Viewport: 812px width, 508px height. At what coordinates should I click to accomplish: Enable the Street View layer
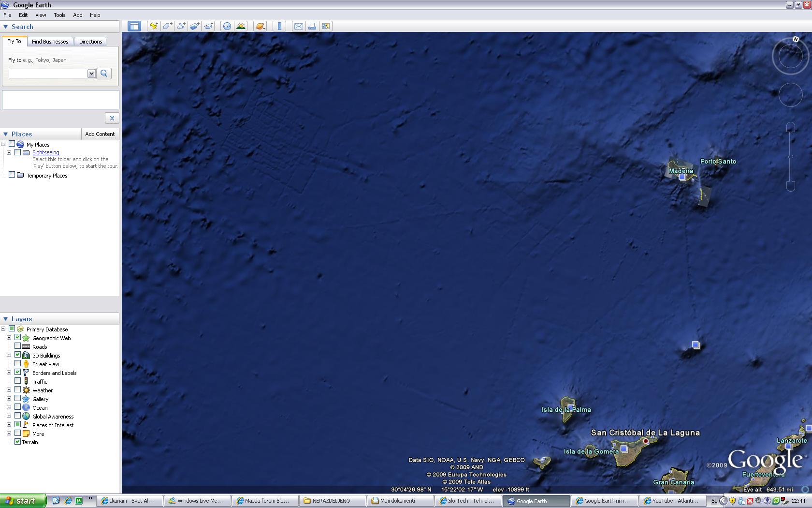click(18, 364)
